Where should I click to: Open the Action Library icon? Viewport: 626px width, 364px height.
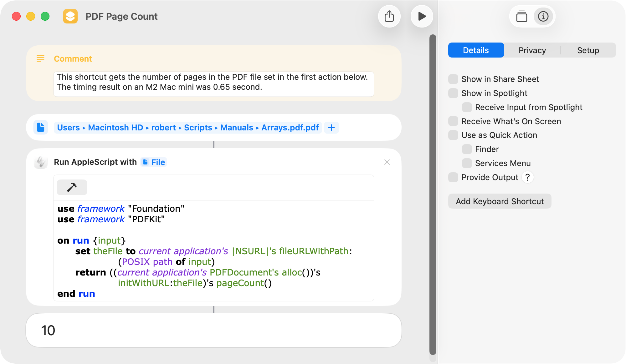click(521, 16)
